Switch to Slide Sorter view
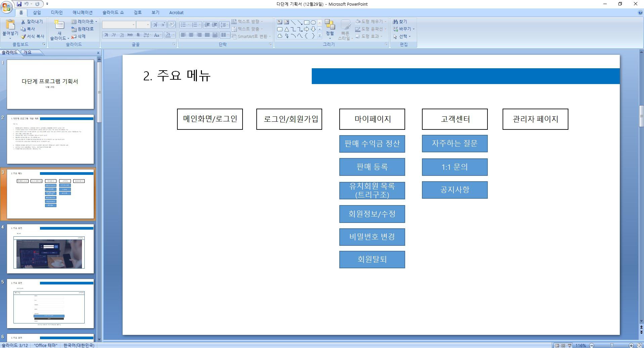The height and width of the screenshot is (348, 644). pos(563,345)
